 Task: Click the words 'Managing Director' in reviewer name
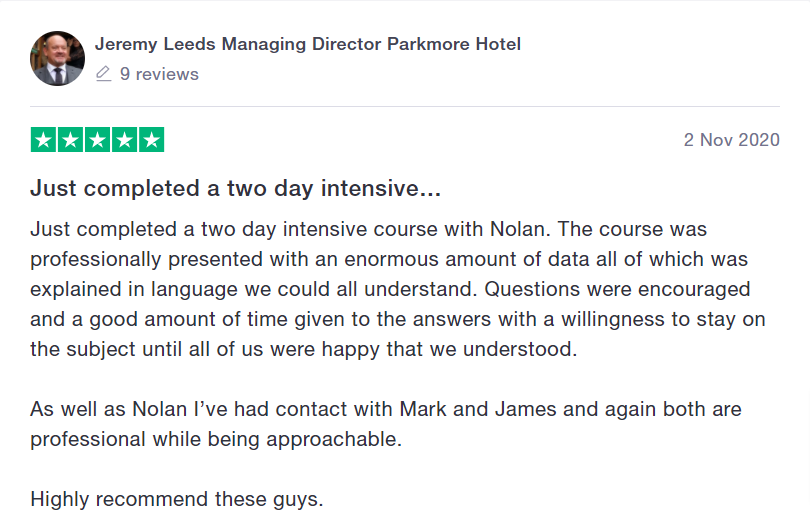pos(301,44)
